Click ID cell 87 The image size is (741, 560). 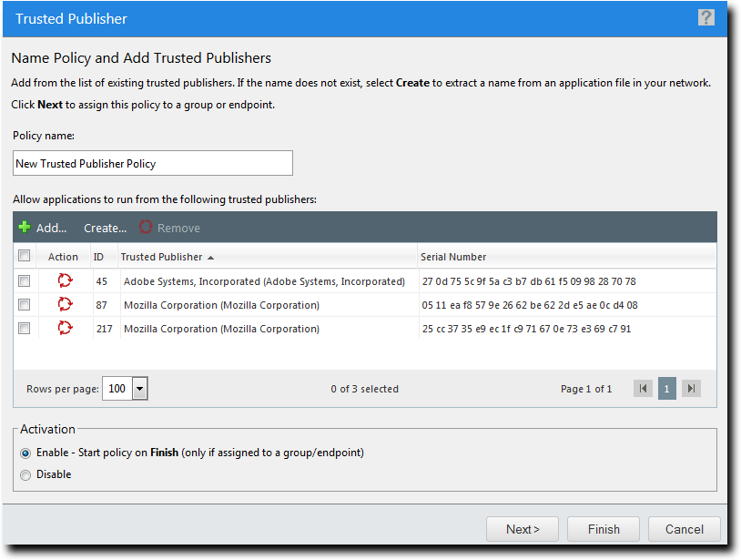[102, 305]
